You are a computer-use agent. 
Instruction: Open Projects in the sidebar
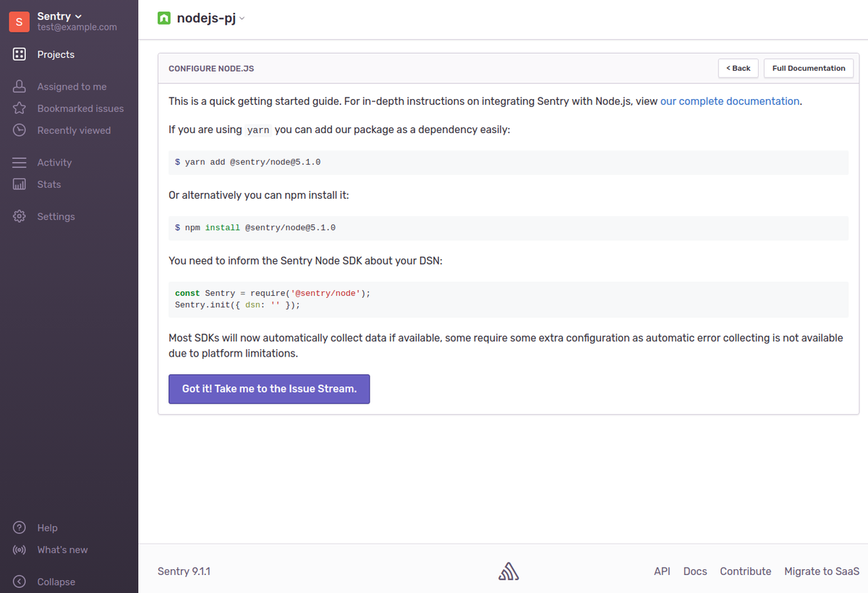click(56, 54)
